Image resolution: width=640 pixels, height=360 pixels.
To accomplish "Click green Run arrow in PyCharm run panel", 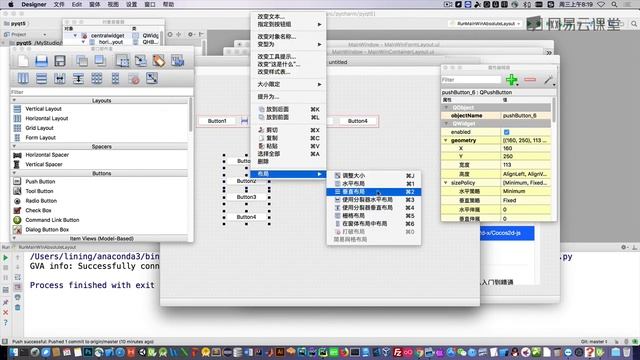I will 6,258.
